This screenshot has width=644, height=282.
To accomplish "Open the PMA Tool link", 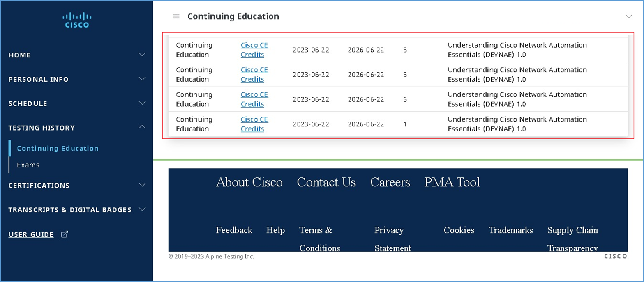I will (451, 182).
